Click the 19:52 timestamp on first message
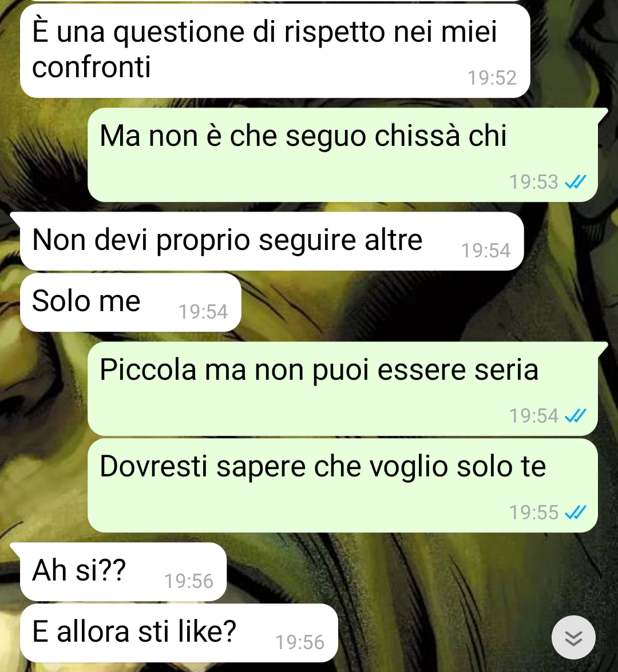The height and width of the screenshot is (672, 618). pos(492,78)
